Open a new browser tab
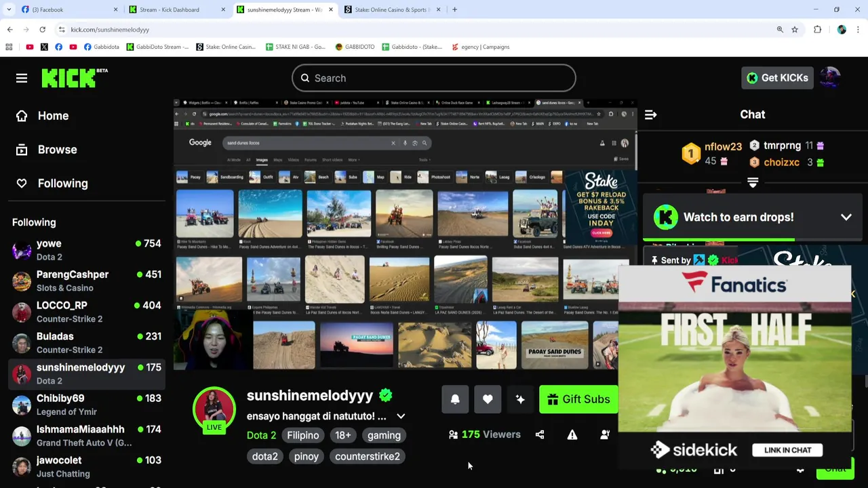Image resolution: width=868 pixels, height=488 pixels. point(454,9)
